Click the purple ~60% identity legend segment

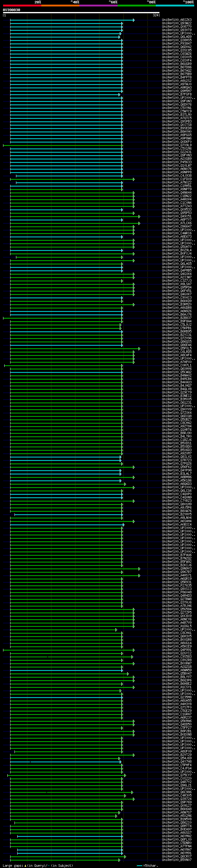tap(99, 6)
